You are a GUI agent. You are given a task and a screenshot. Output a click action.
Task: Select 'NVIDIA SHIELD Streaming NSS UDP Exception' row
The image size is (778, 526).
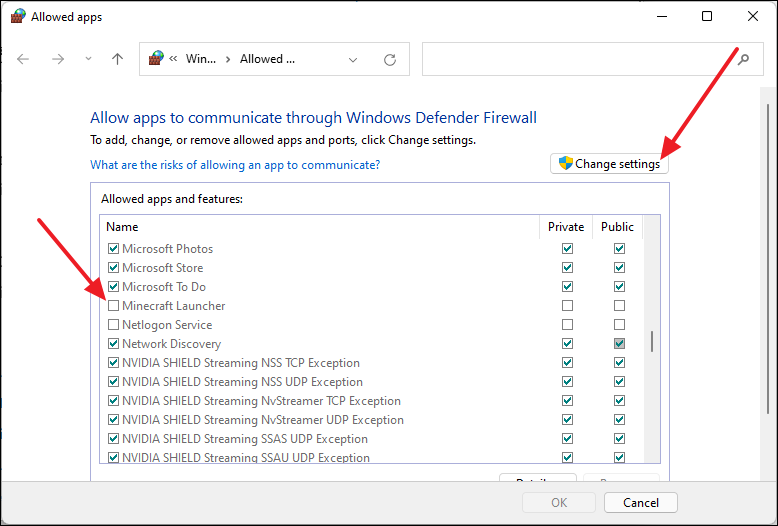tap(243, 382)
